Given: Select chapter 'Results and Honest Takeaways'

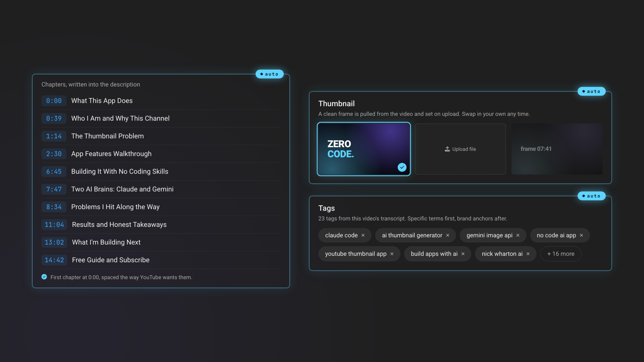Looking at the screenshot, I should click(119, 225).
